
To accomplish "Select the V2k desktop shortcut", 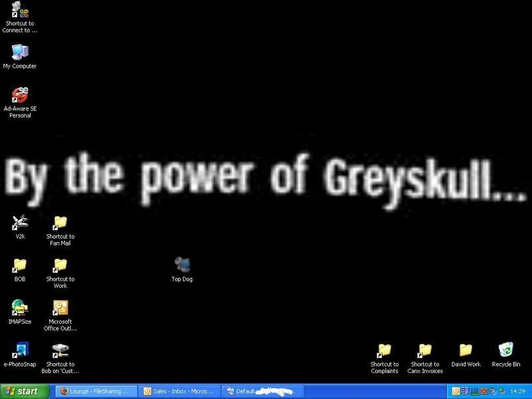I will (20, 227).
